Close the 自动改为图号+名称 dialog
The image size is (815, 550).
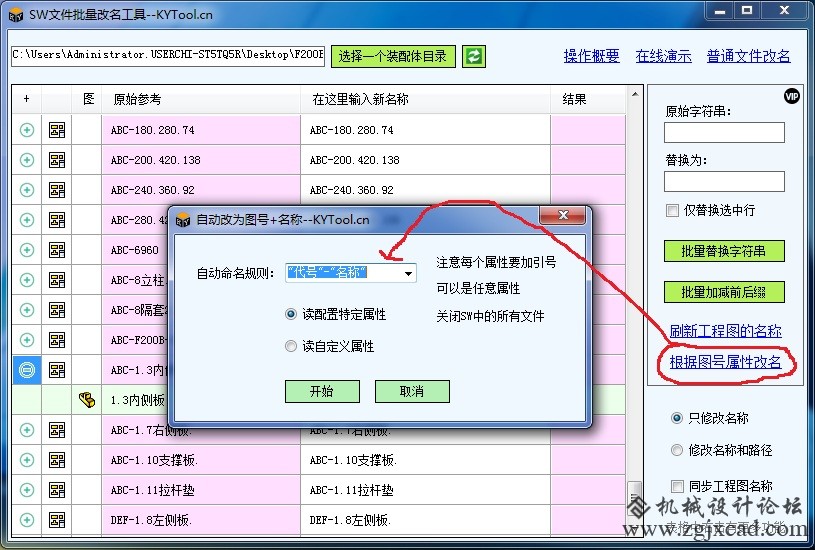[563, 215]
